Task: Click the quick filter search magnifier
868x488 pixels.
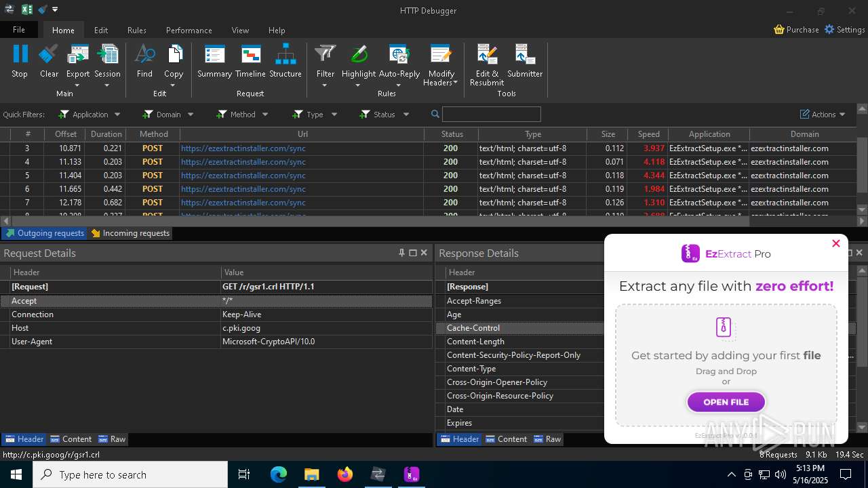Action: click(x=435, y=114)
